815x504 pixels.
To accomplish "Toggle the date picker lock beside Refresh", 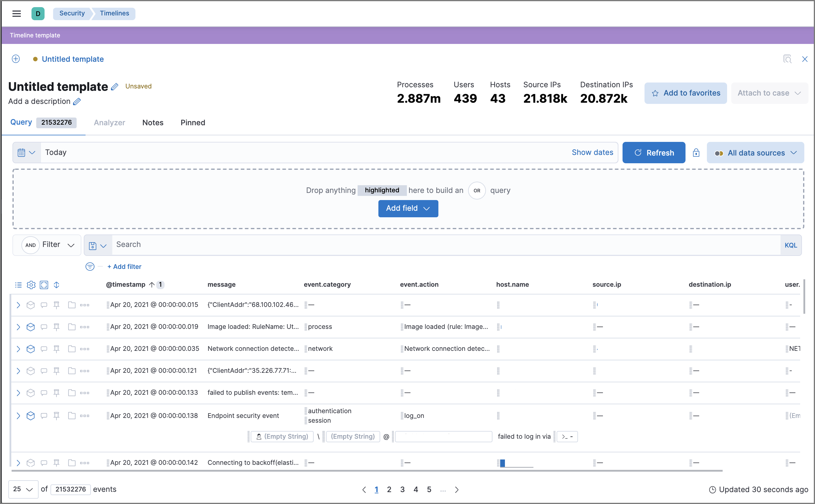I will pyautogui.click(x=696, y=152).
